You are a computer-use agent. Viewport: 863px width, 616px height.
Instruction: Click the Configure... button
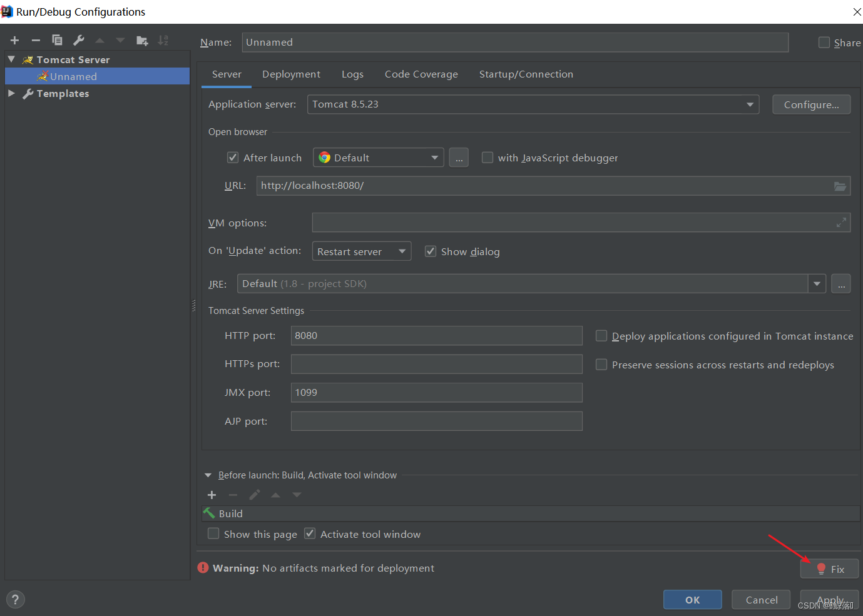point(811,104)
